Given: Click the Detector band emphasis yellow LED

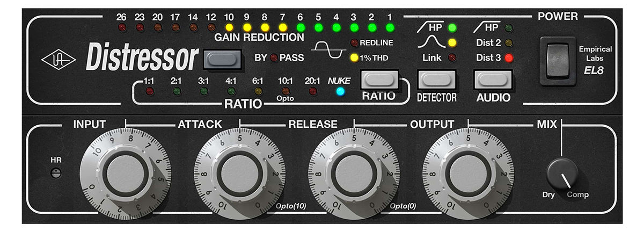Looking at the screenshot, I should pos(452,42).
